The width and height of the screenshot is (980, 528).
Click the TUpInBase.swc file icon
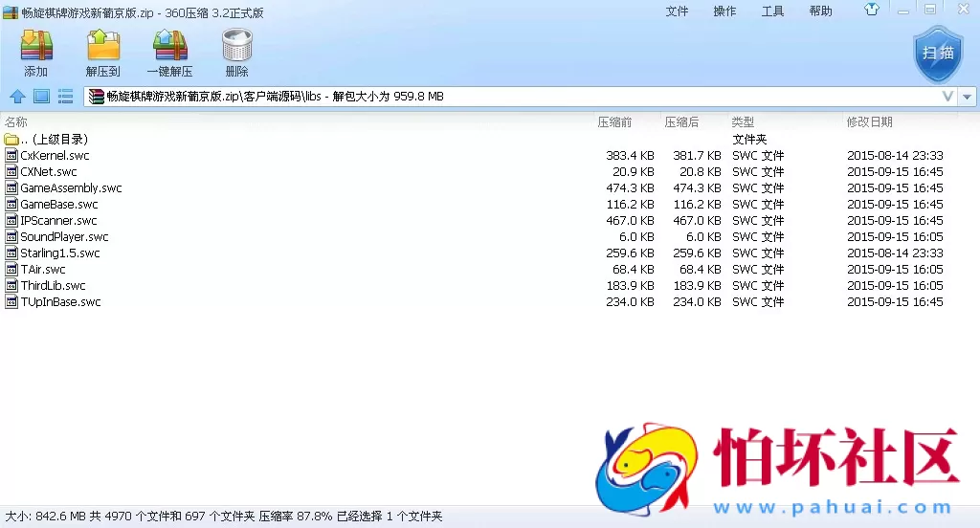point(11,301)
